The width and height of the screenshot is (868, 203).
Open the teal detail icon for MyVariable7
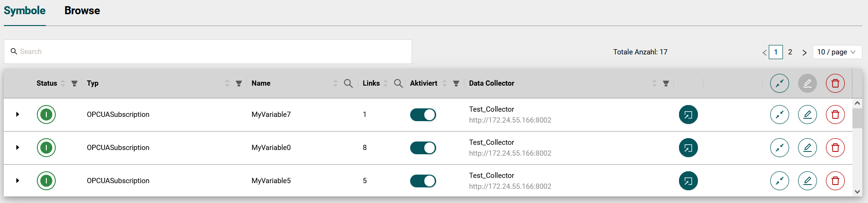(688, 115)
